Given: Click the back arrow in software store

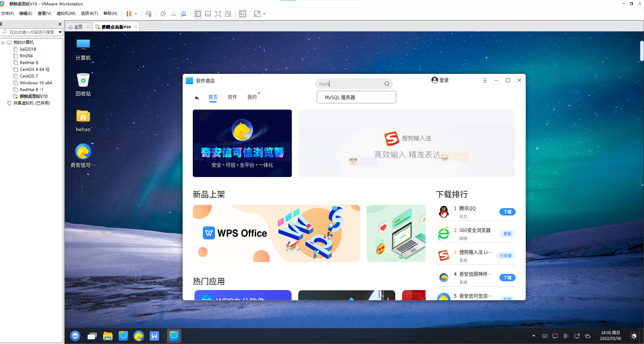Looking at the screenshot, I should 197,98.
